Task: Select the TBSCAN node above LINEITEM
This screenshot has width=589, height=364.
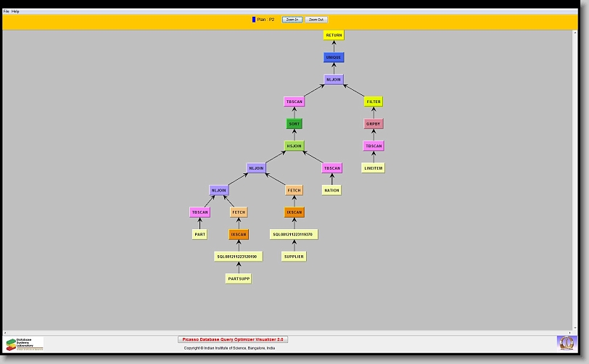Action: click(374, 146)
